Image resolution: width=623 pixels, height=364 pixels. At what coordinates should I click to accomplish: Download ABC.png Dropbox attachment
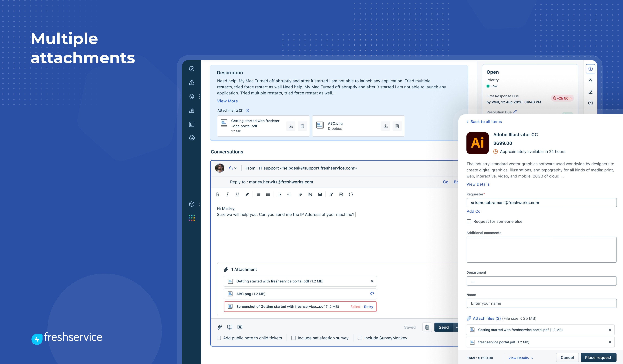[385, 126]
